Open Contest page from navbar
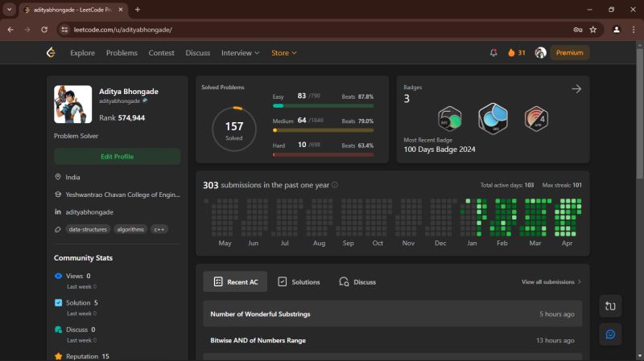This screenshot has width=644, height=361. pyautogui.click(x=162, y=53)
